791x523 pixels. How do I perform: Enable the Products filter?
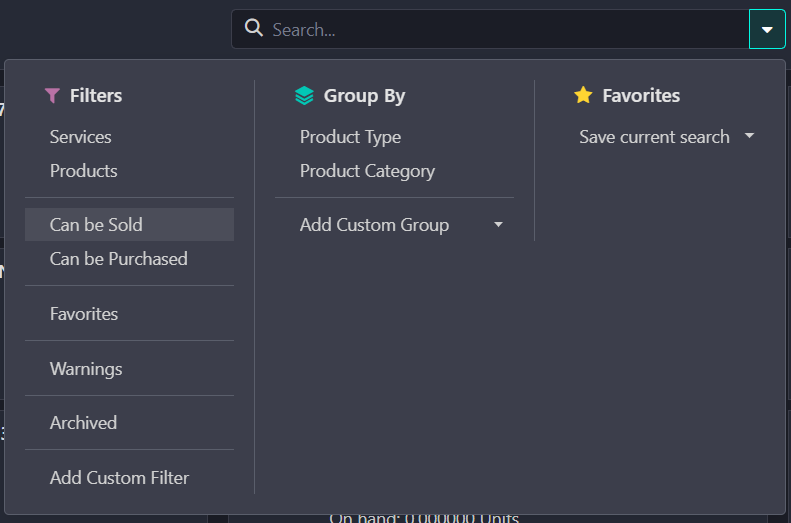(84, 171)
